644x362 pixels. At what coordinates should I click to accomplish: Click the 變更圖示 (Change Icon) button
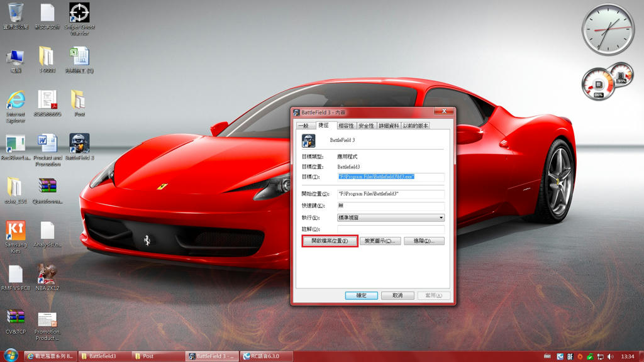380,241
